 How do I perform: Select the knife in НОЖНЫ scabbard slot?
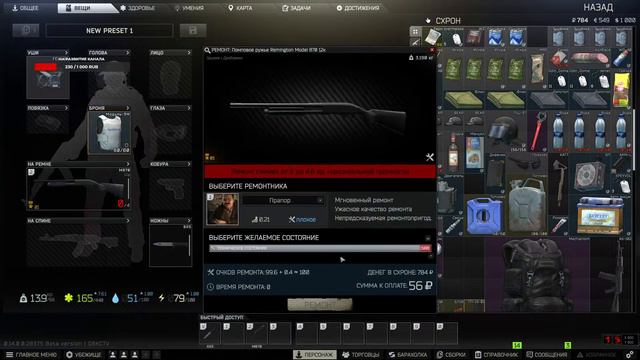[x=171, y=245]
